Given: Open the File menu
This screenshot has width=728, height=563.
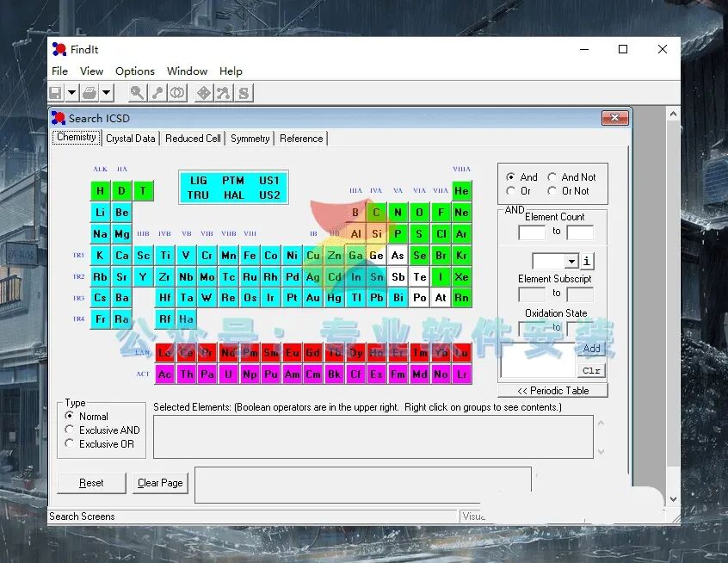Looking at the screenshot, I should (x=59, y=71).
